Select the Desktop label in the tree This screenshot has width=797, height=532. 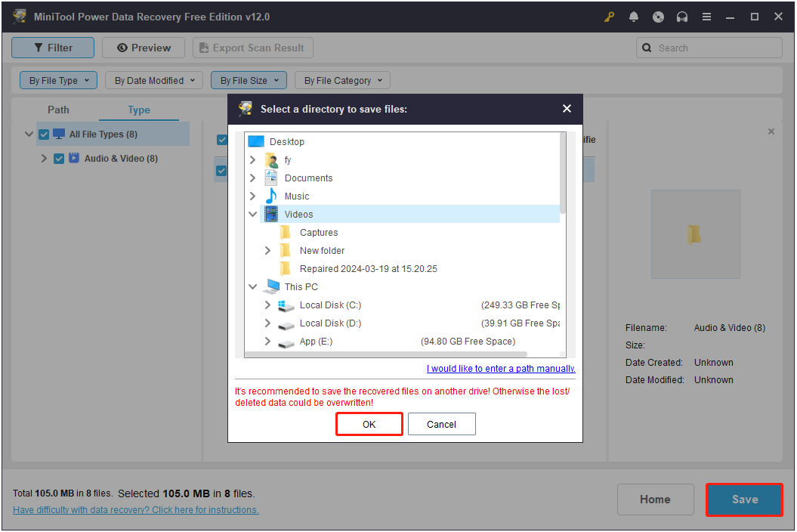tap(286, 142)
